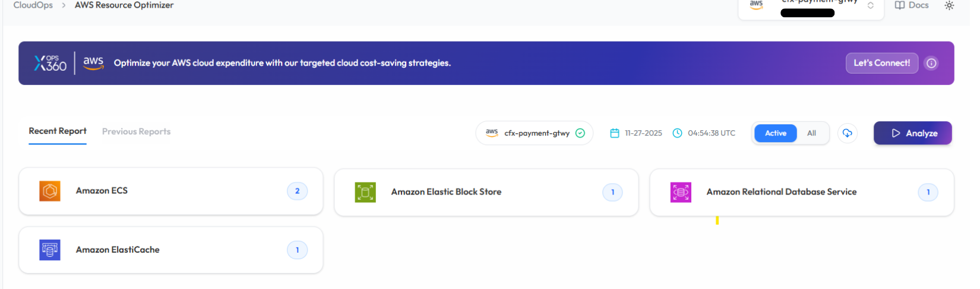Click the Amazon ElastiCache service icon
Viewport: 980px width, 289px height.
[x=50, y=250]
